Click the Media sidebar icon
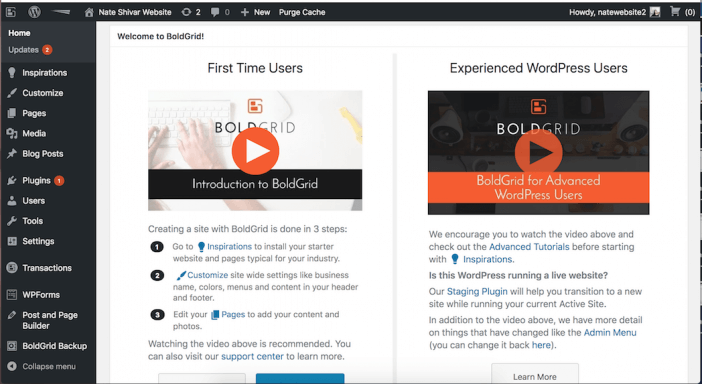This screenshot has width=702, height=384. tap(12, 133)
